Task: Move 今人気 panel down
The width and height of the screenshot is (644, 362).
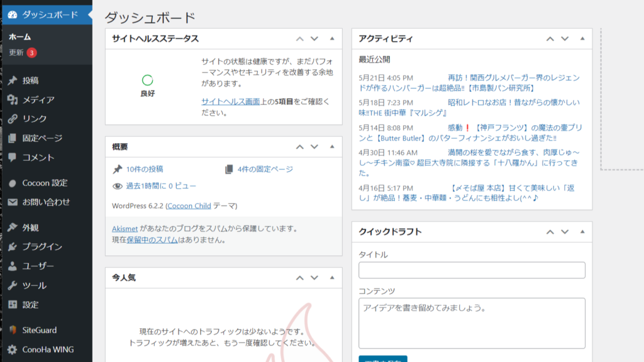Action: [x=314, y=278]
